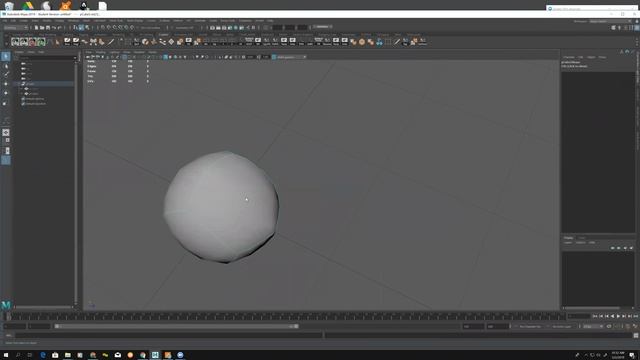This screenshot has width=640, height=360.
Task: Go to start of playback range
Action: click(x=595, y=316)
